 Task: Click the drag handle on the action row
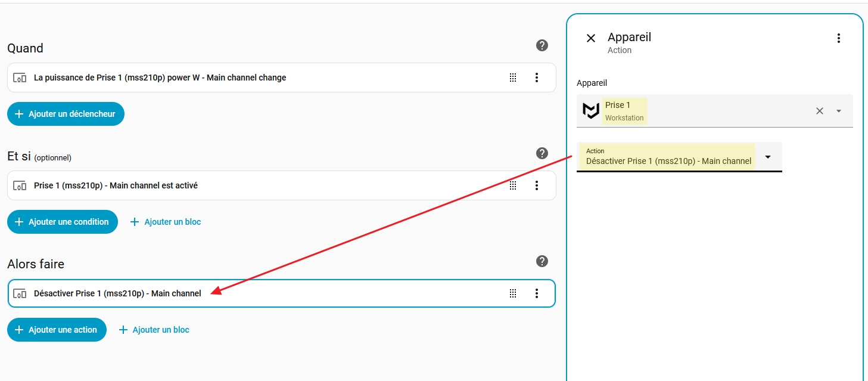tap(513, 293)
